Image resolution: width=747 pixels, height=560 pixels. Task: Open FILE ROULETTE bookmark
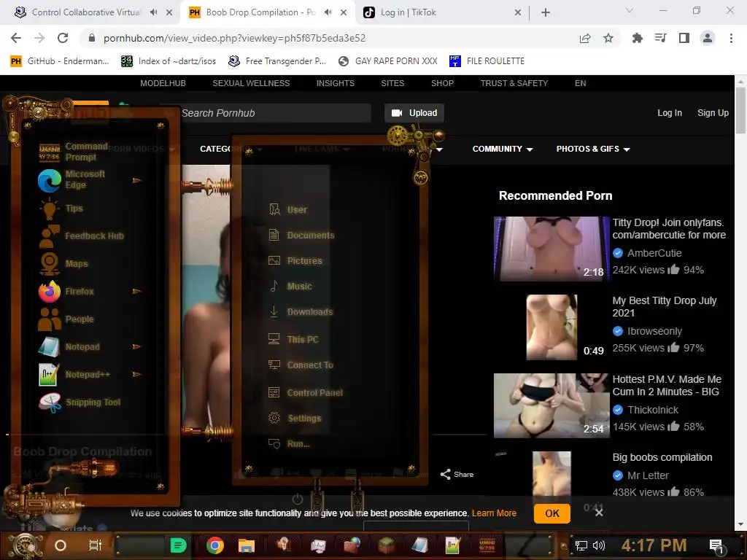coord(487,61)
